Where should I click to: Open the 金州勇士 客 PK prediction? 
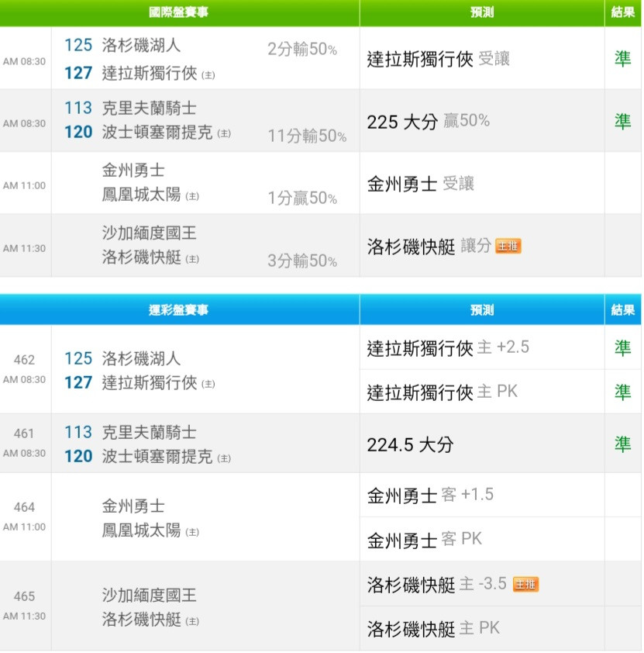pos(425,539)
